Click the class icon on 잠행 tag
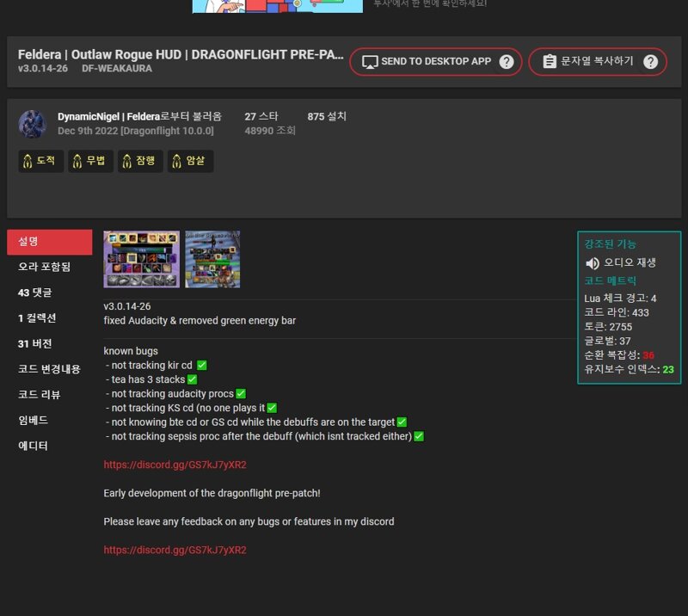688x616 pixels. point(126,161)
